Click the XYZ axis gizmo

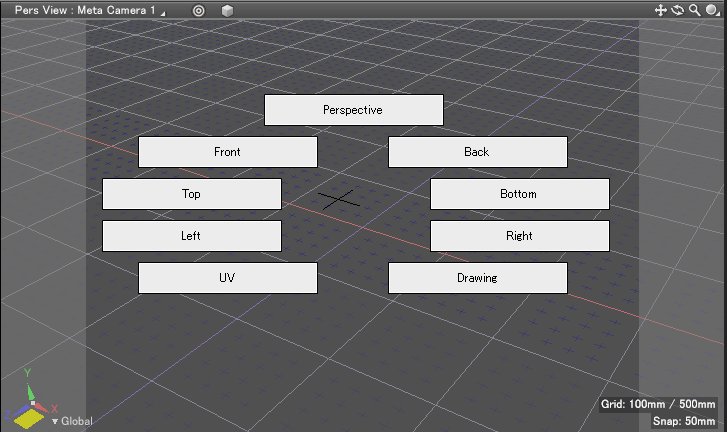tap(31, 400)
